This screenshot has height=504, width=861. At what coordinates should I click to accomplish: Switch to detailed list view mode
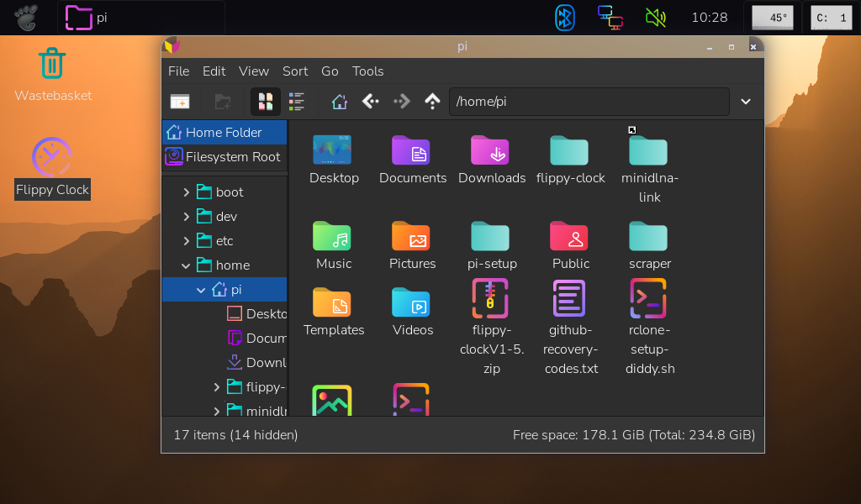(x=297, y=102)
